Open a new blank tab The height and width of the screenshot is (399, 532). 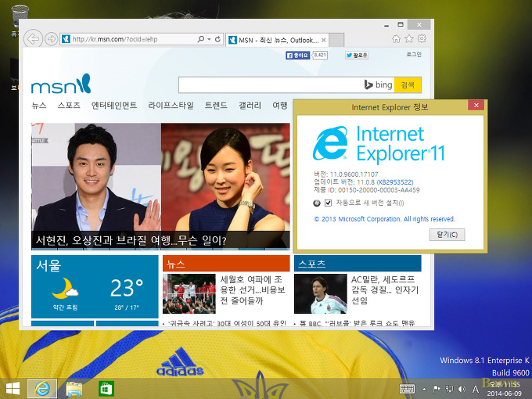click(336, 40)
